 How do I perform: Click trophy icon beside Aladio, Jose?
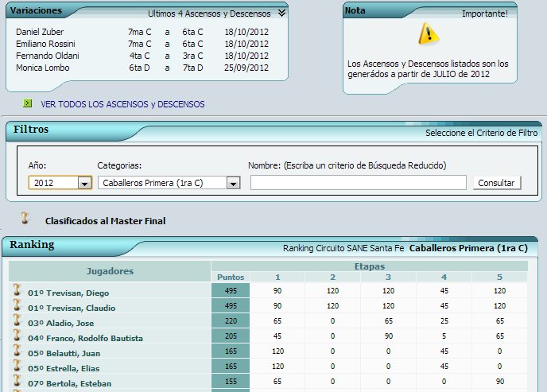coord(16,322)
